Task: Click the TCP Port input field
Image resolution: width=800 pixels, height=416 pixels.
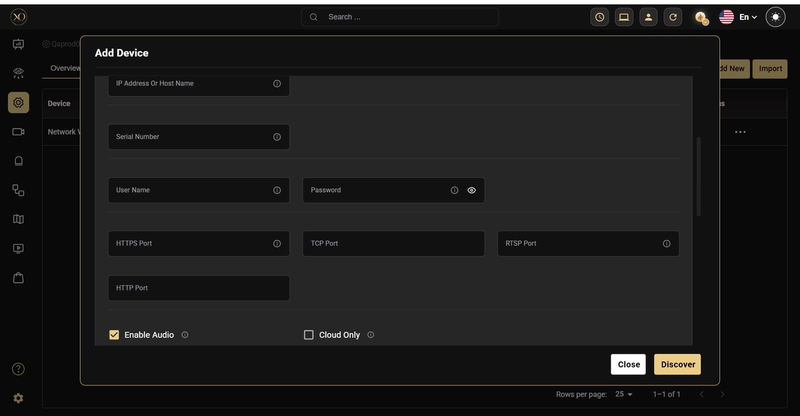Action: coord(393,243)
